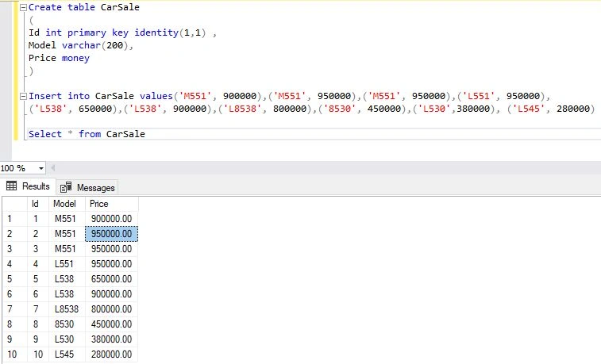Click the keyword 'values' in the Insert statement
Screen dimensions: 601x364
point(156,96)
